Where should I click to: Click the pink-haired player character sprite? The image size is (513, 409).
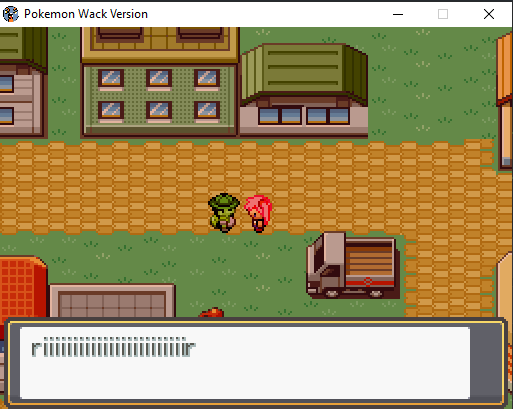[258, 213]
